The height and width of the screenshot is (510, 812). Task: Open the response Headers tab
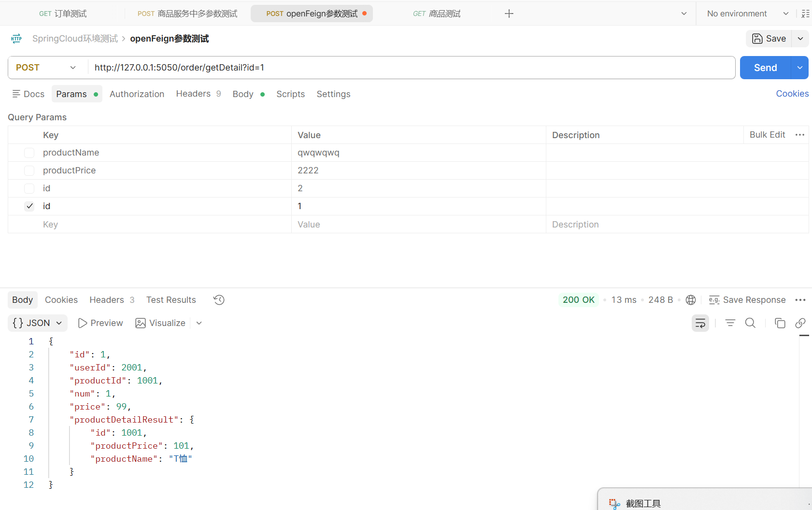pyautogui.click(x=112, y=300)
